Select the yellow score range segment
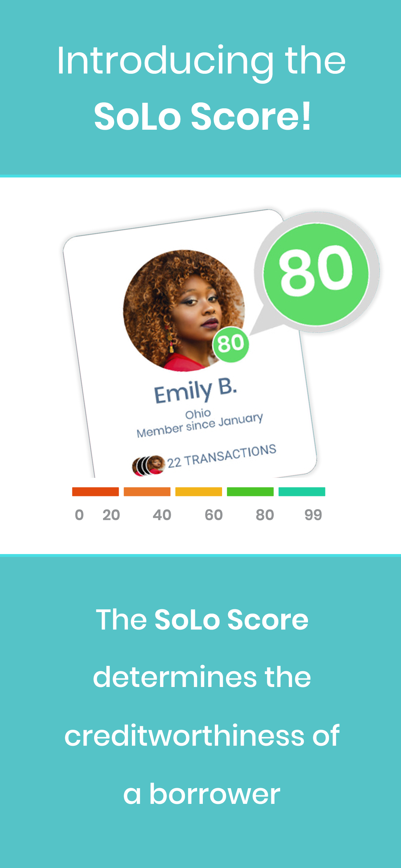401x868 pixels. tap(199, 492)
